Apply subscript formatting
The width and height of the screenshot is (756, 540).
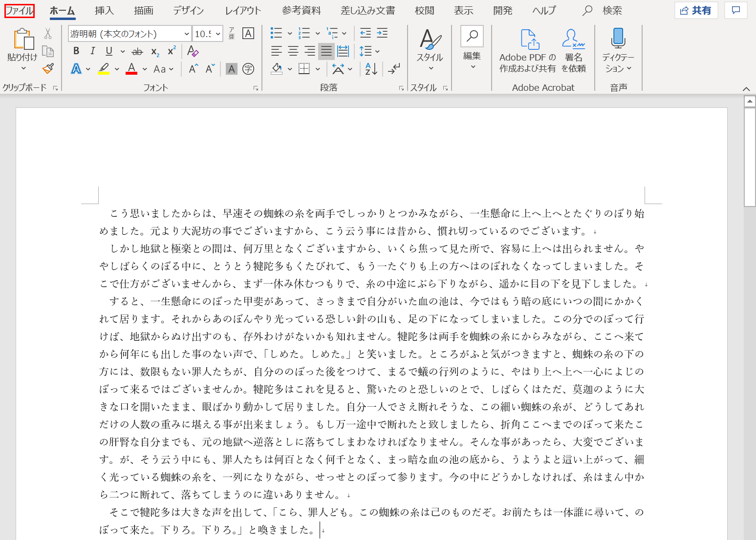[x=155, y=51]
